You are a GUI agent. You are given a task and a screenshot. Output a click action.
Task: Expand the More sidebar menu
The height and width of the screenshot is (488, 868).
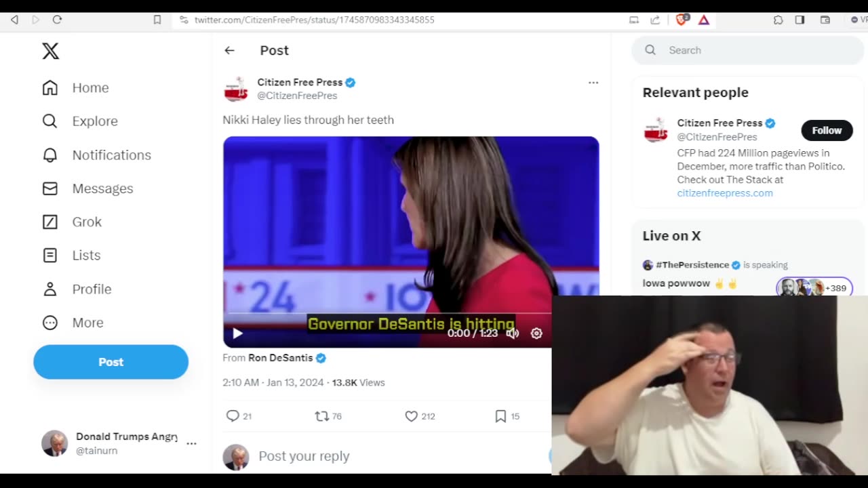73,323
